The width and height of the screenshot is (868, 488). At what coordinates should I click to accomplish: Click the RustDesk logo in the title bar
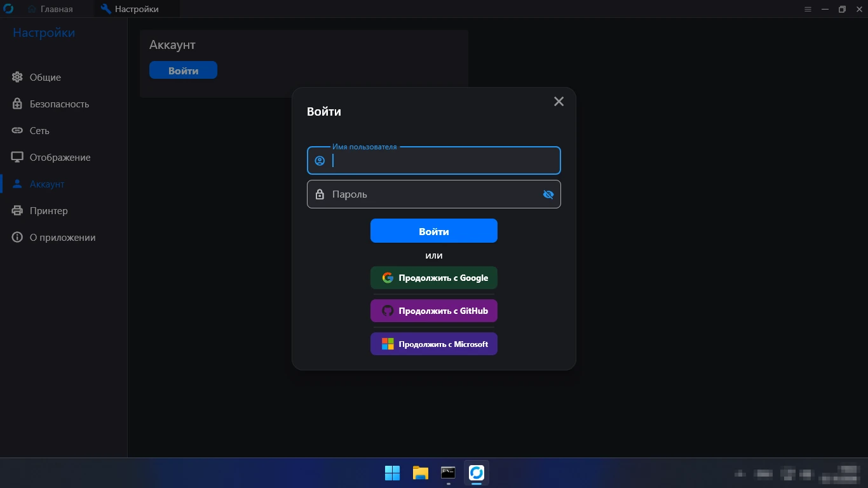pyautogui.click(x=8, y=9)
